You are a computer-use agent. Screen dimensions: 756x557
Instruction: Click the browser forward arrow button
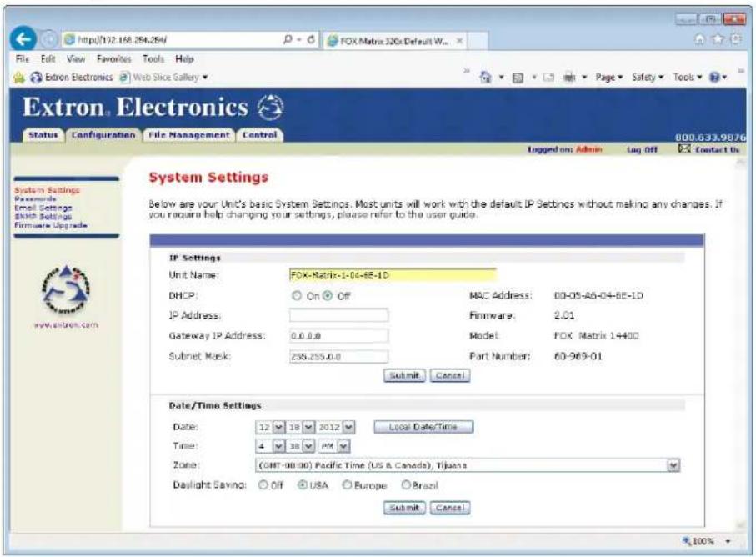48,39
